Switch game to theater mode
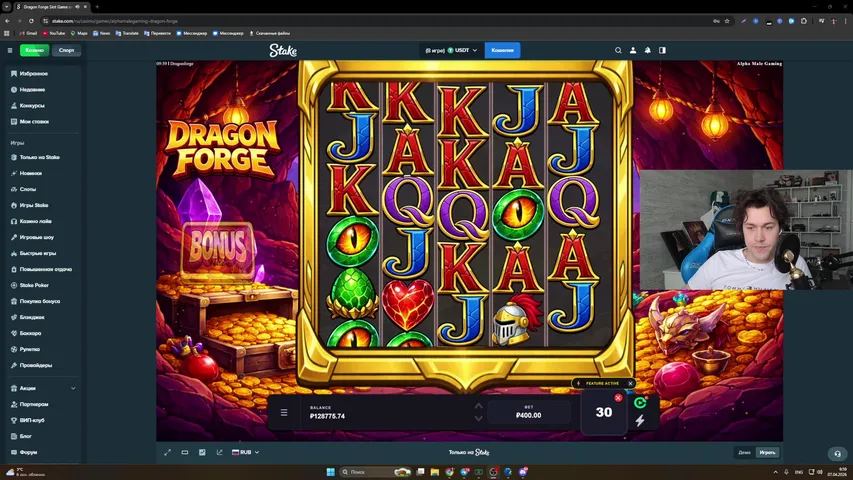853x480 pixels. (x=185, y=452)
